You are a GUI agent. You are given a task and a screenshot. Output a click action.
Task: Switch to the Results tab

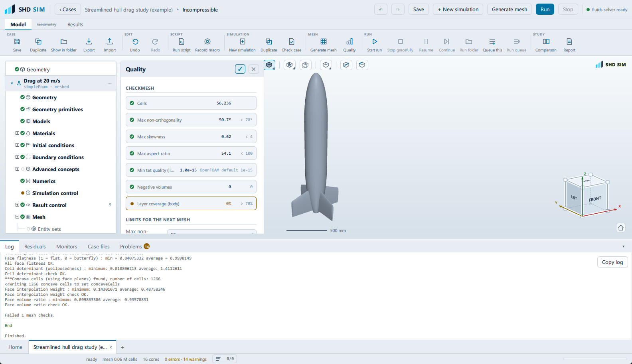click(x=75, y=24)
